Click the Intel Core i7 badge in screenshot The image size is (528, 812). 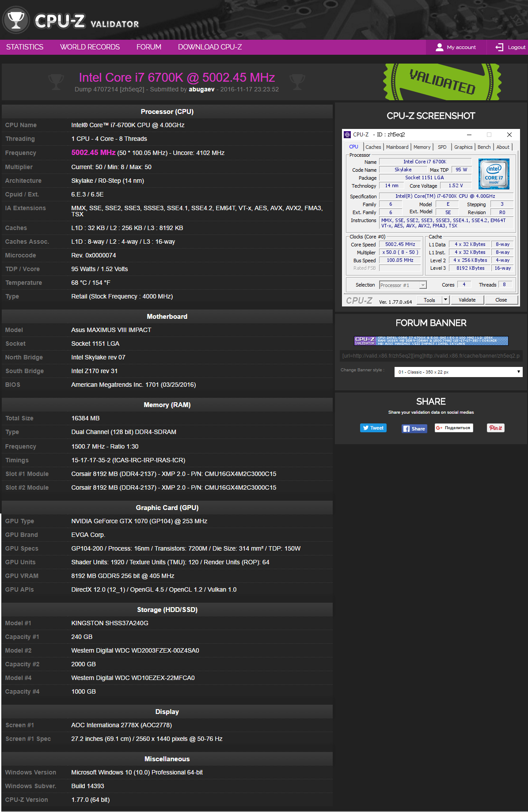pos(494,174)
